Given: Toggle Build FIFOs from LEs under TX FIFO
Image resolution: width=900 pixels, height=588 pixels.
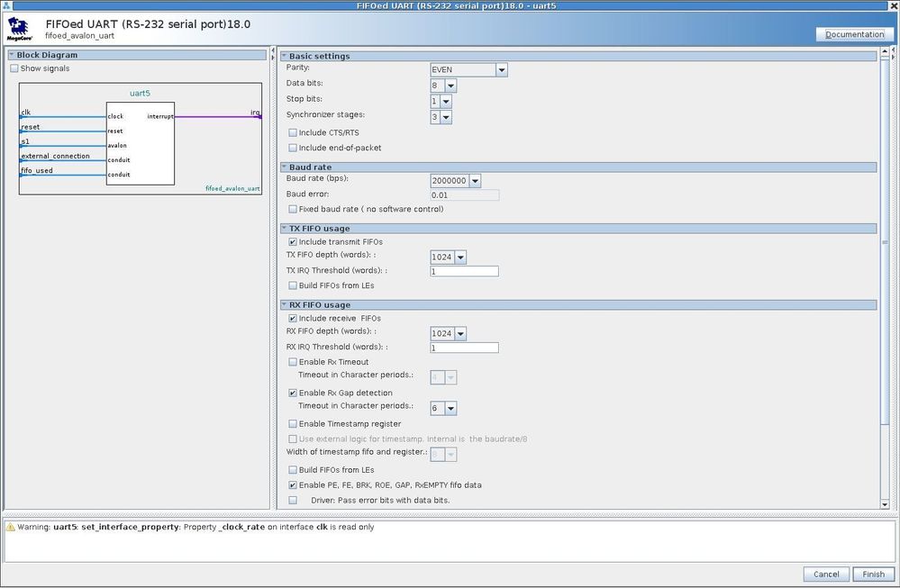Looking at the screenshot, I should 293,285.
